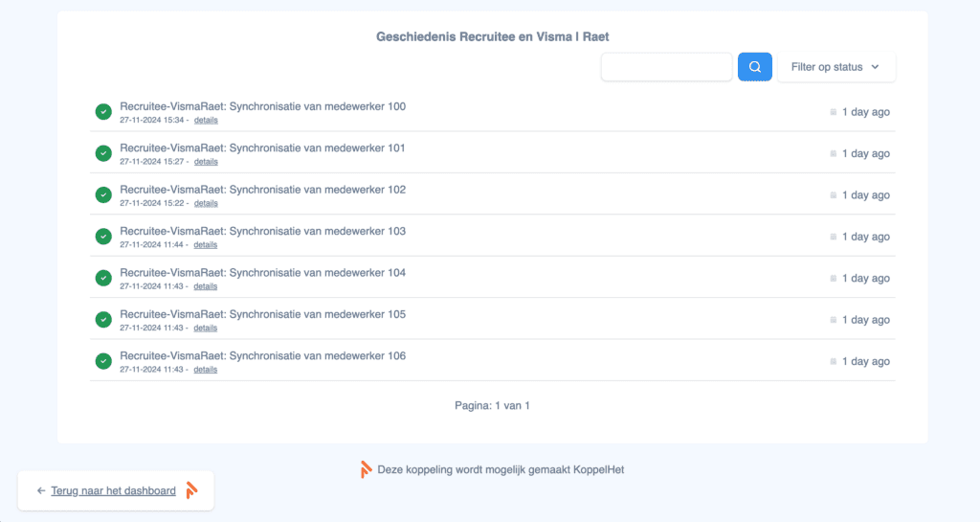Go back via 'Terug naar het dashboard'
The width and height of the screenshot is (980, 522).
click(x=113, y=490)
